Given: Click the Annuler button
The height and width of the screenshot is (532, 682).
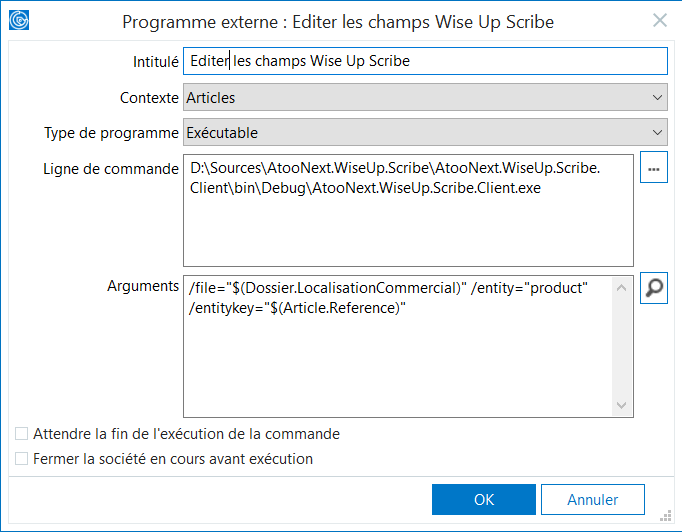Looking at the screenshot, I should point(593,499).
